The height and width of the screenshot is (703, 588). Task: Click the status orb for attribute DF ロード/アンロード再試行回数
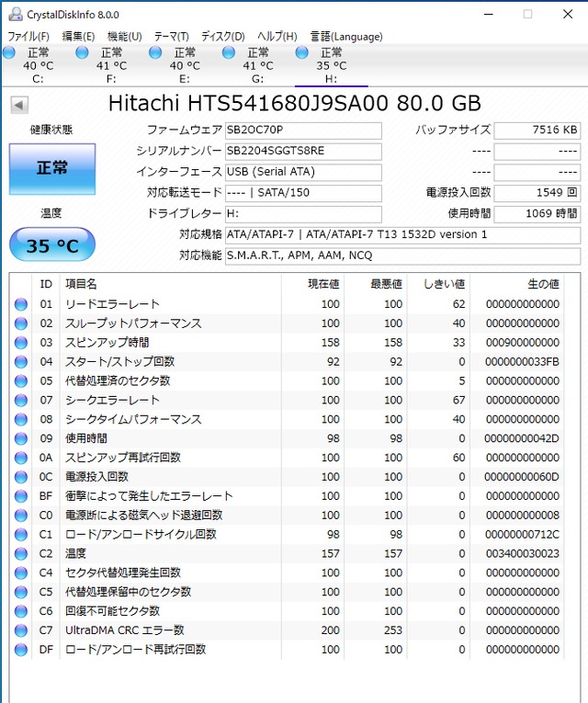pyautogui.click(x=20, y=650)
